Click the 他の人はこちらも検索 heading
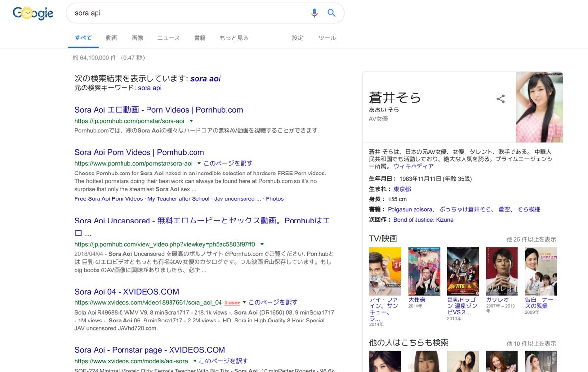This screenshot has width=588, height=372. pyautogui.click(x=409, y=343)
